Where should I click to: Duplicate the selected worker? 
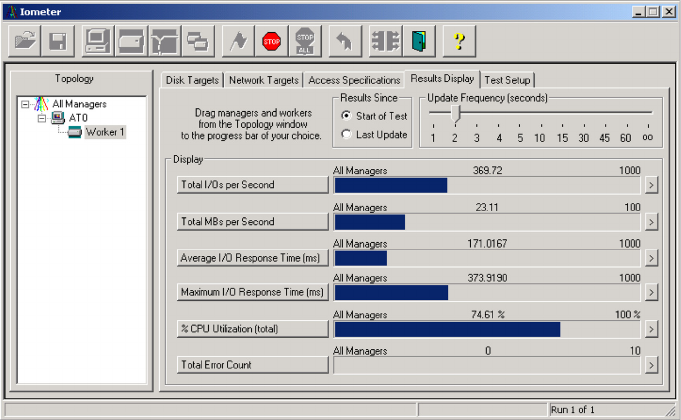coord(198,41)
